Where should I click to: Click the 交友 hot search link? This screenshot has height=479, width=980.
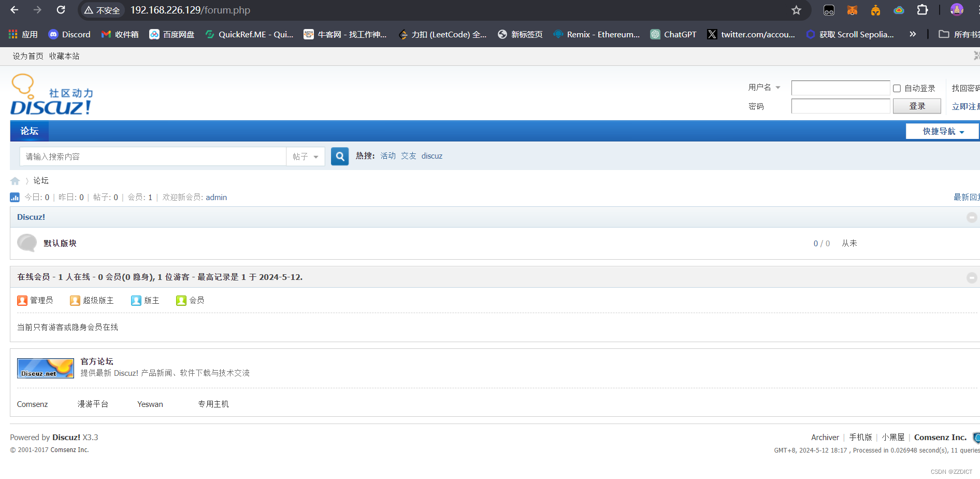click(x=409, y=156)
